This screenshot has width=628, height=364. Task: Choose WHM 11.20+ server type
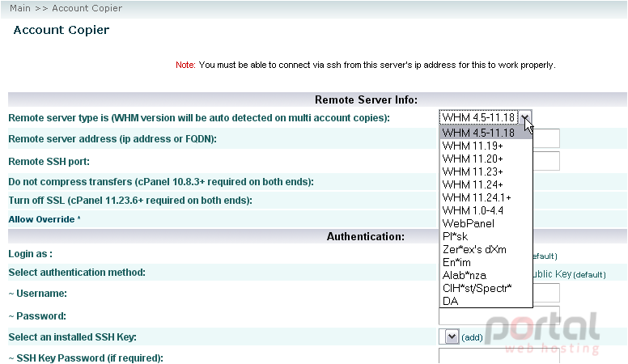pyautogui.click(x=486, y=159)
